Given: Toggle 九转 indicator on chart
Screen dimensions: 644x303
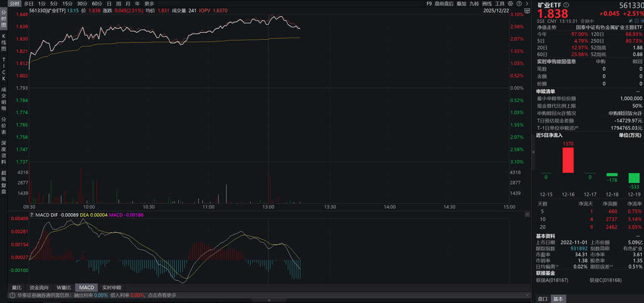Looking at the screenshot, I should pyautogui.click(x=473, y=3).
